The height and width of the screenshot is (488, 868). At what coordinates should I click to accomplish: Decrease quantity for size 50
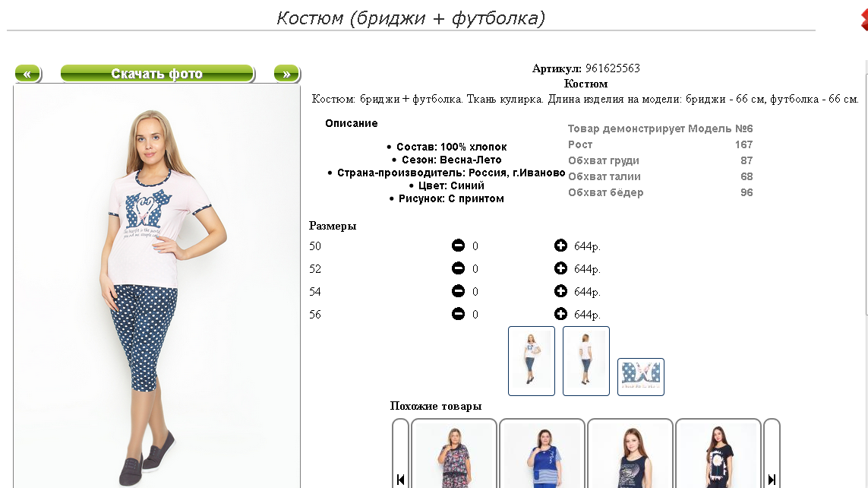[x=459, y=246]
